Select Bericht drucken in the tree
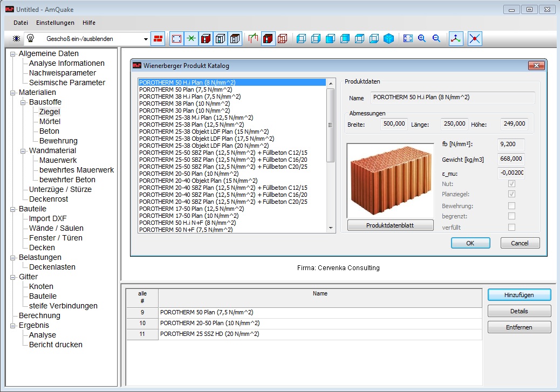 [56, 345]
